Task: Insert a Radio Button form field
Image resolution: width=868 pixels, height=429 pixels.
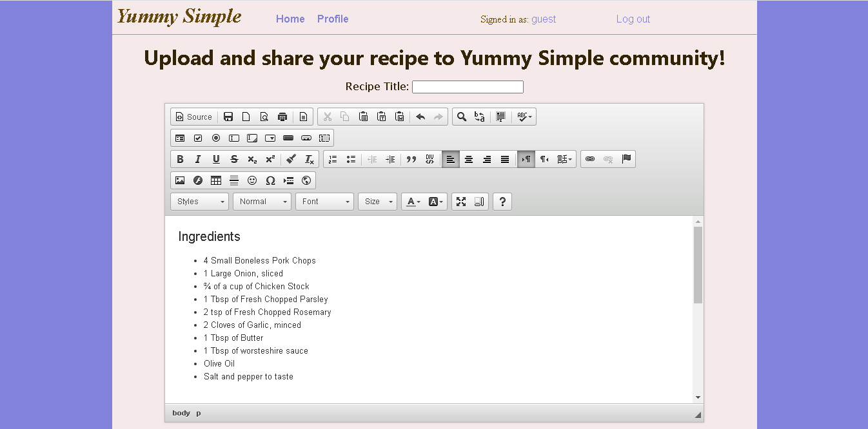Action: (x=216, y=138)
